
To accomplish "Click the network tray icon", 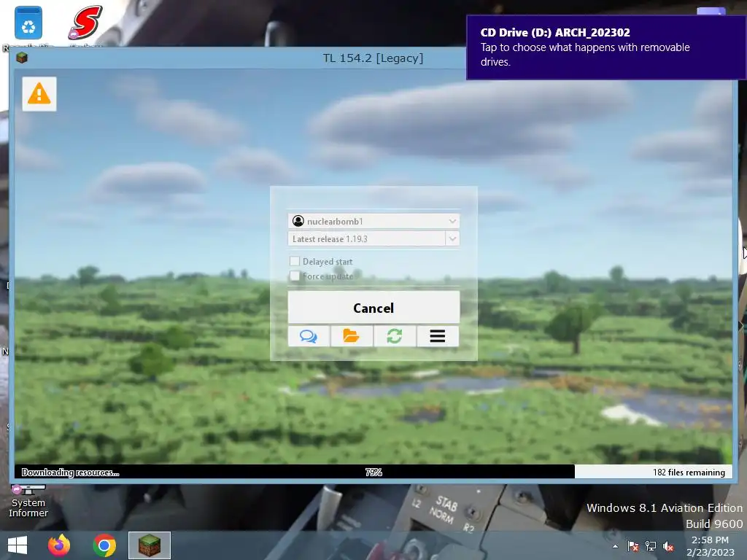I will tap(651, 546).
